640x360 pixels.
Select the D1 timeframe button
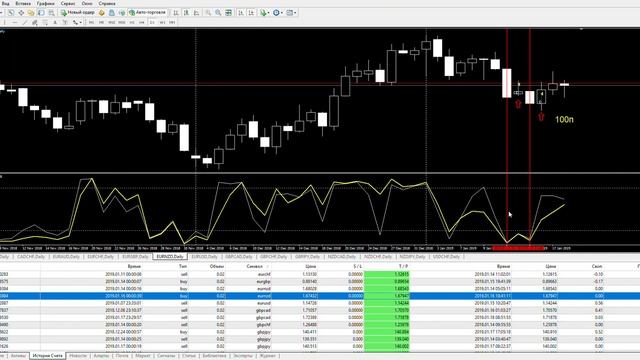pyautogui.click(x=152, y=22)
